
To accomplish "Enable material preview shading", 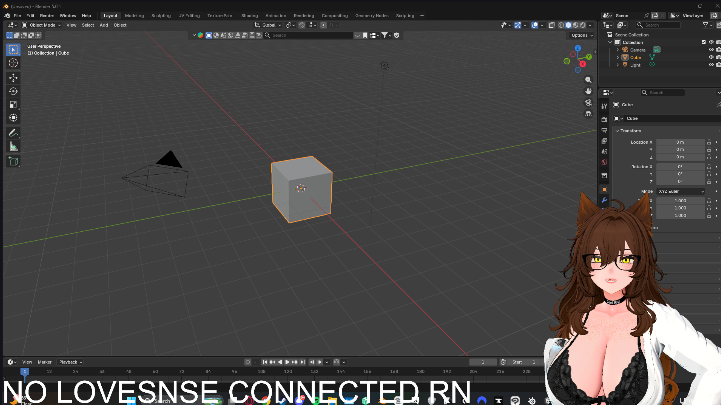I will (575, 25).
